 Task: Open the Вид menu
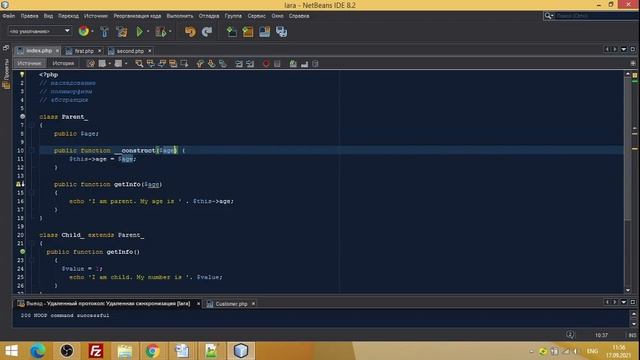point(48,16)
